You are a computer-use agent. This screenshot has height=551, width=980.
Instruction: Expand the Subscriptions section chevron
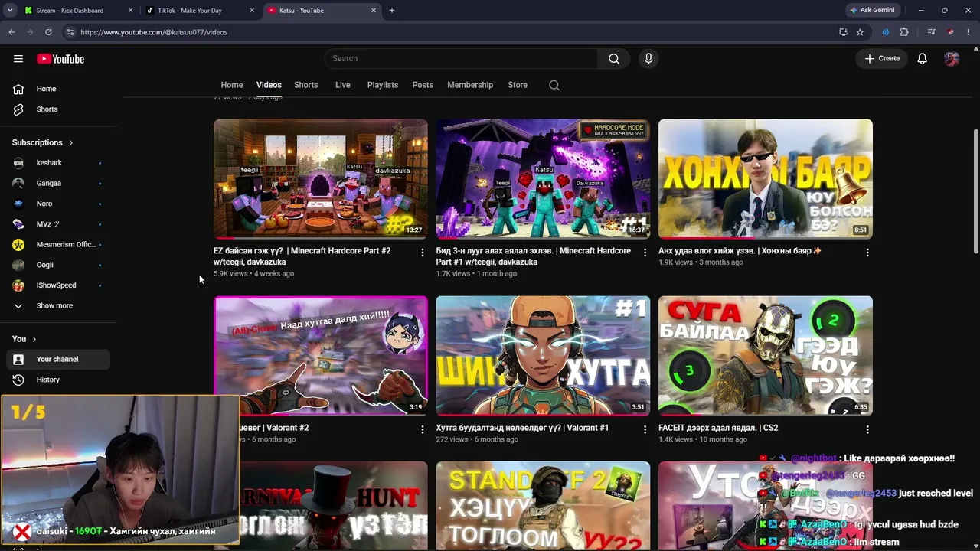click(71, 142)
